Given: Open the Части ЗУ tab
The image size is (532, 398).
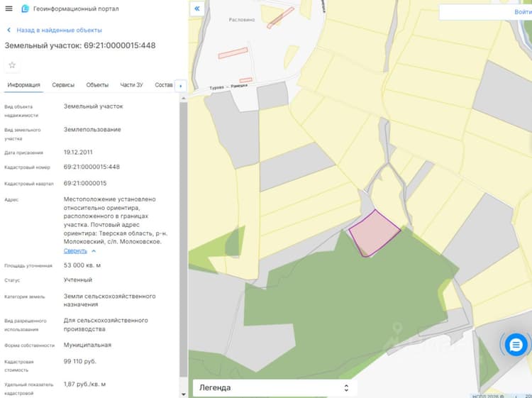Looking at the screenshot, I should (132, 85).
